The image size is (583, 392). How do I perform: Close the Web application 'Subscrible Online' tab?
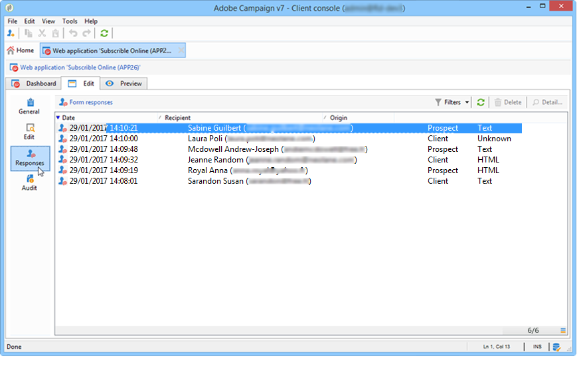coord(181,50)
